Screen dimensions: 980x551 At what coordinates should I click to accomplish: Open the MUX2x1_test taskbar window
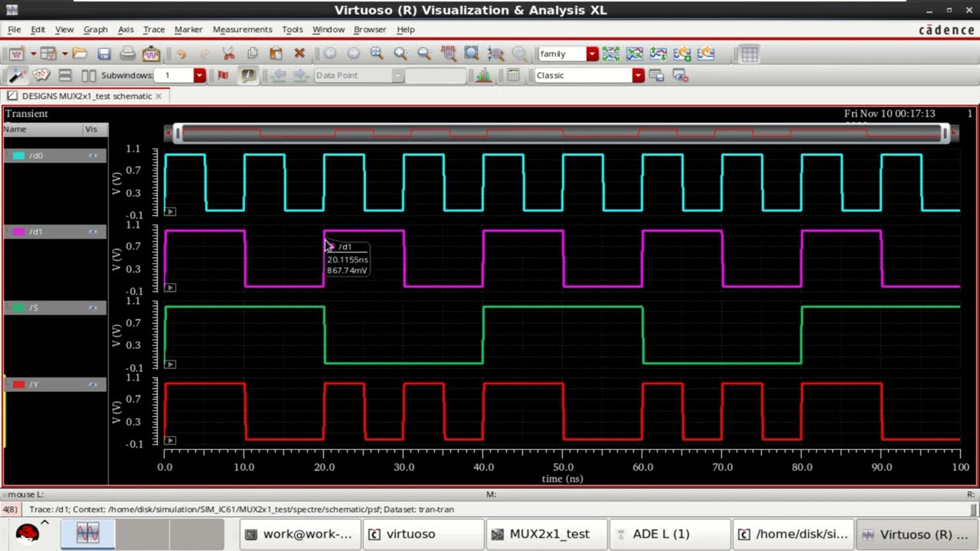tap(547, 534)
